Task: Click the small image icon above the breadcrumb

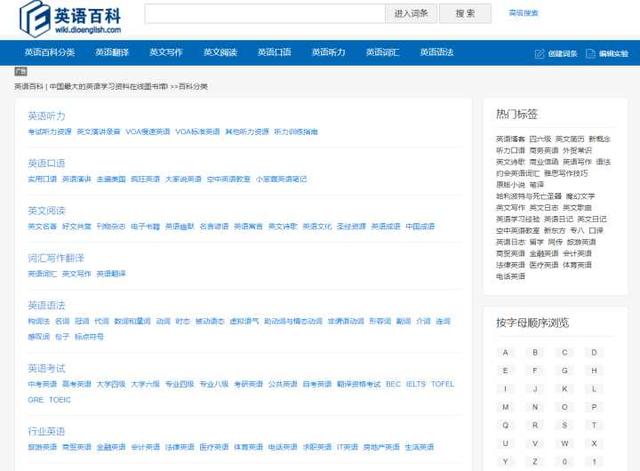Action: click(21, 71)
